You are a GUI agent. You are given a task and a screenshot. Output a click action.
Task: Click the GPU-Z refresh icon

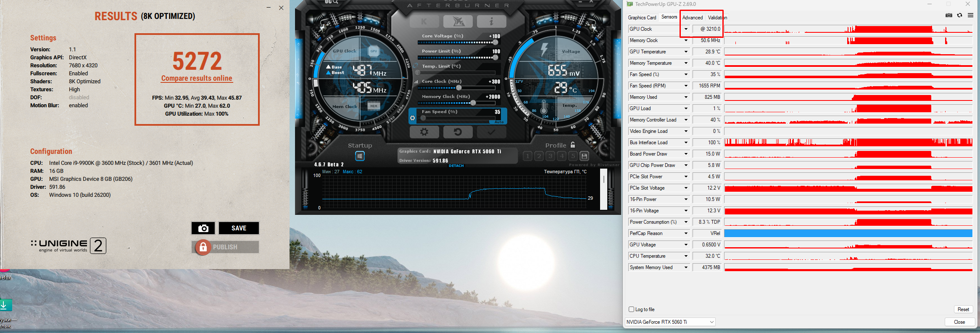pyautogui.click(x=960, y=16)
